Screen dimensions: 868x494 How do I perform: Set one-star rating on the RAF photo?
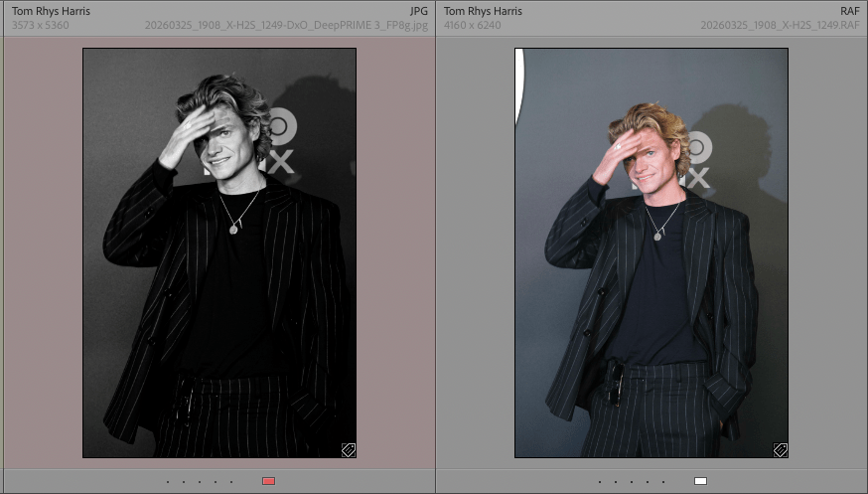pyautogui.click(x=600, y=482)
